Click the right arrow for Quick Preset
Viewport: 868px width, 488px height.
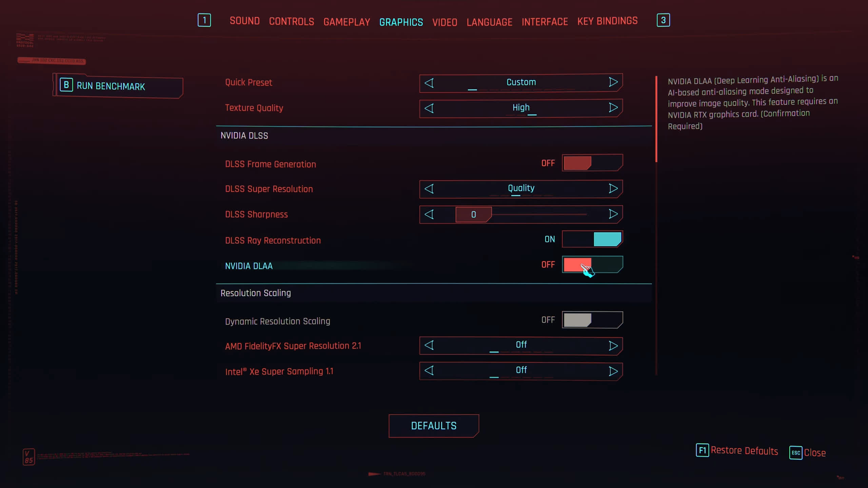pyautogui.click(x=613, y=82)
